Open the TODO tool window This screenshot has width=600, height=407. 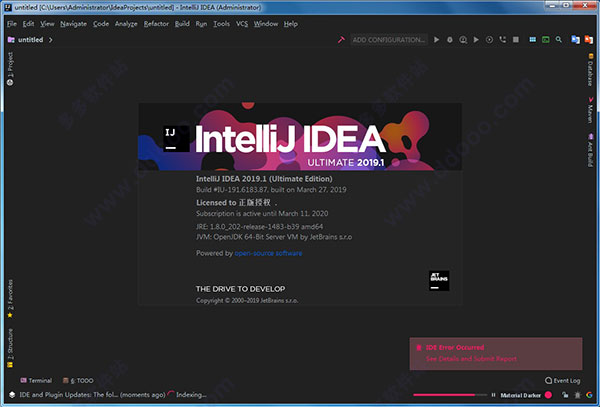[78, 381]
